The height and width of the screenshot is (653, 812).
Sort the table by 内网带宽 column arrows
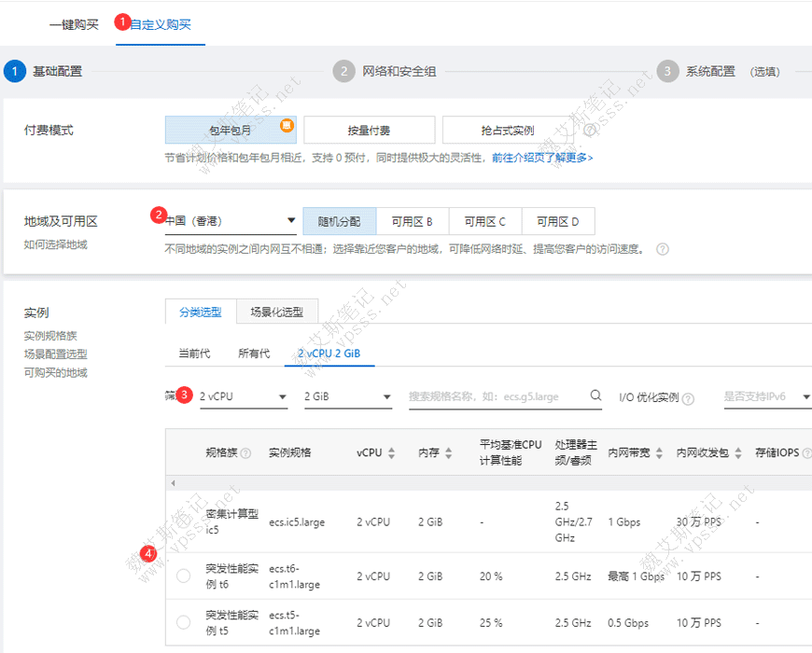[659, 452]
